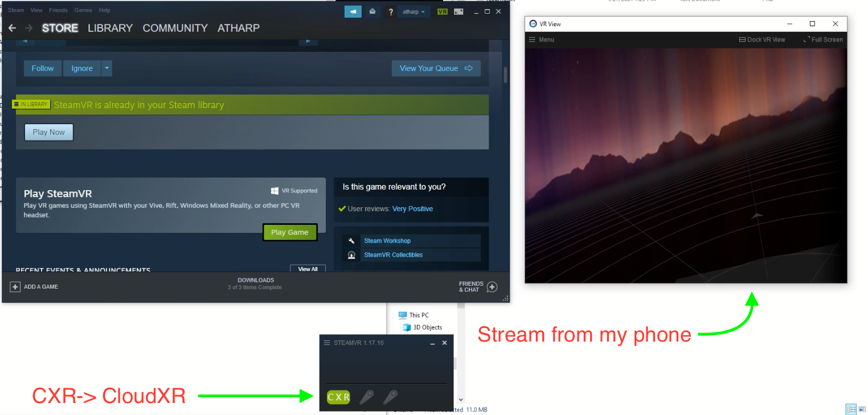Click the This PC icon in Explorer

pyautogui.click(x=403, y=315)
